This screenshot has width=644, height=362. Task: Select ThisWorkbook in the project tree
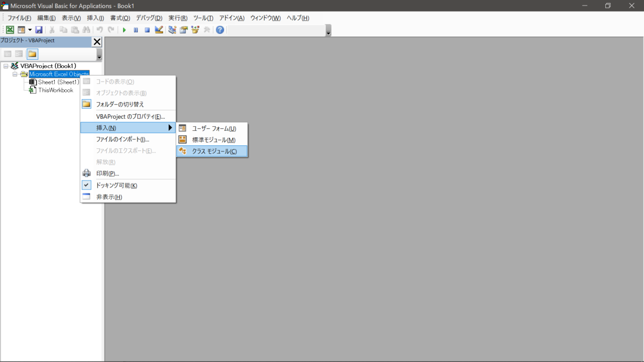55,90
